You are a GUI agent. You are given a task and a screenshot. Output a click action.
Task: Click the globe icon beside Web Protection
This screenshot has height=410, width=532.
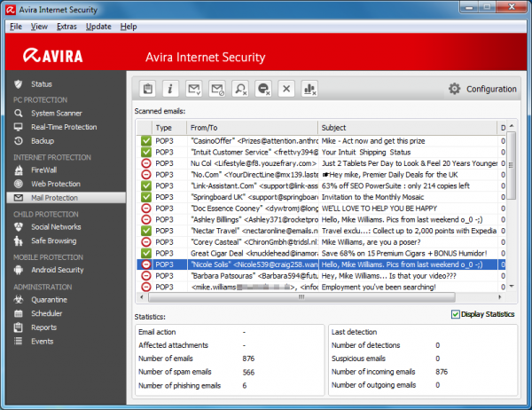coord(19,184)
